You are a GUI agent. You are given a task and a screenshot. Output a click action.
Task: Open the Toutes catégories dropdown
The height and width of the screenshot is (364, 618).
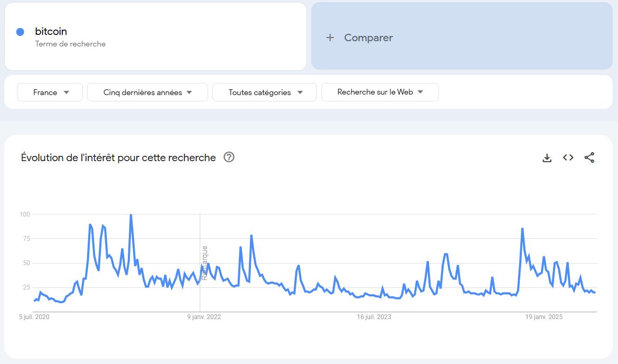point(265,92)
